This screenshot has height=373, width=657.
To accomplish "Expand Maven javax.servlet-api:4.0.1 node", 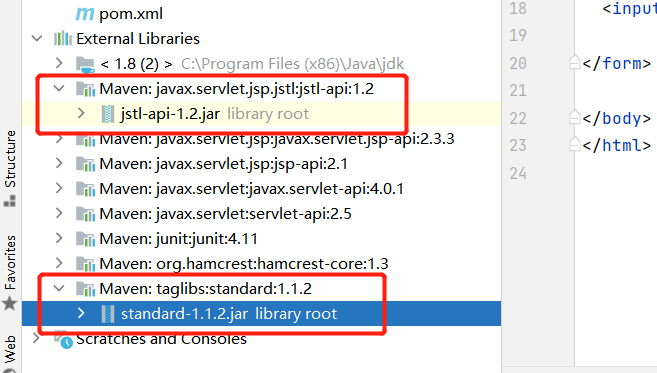I will point(59,189).
